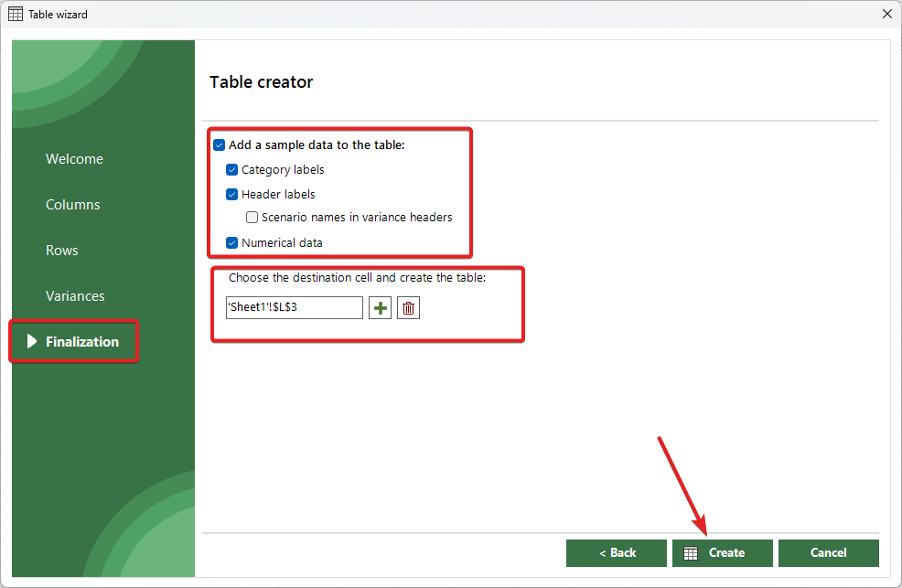Cancel the table wizard

pyautogui.click(x=828, y=552)
